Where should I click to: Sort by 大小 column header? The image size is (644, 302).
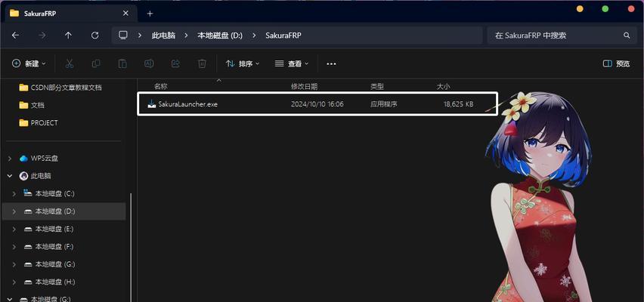pos(443,87)
